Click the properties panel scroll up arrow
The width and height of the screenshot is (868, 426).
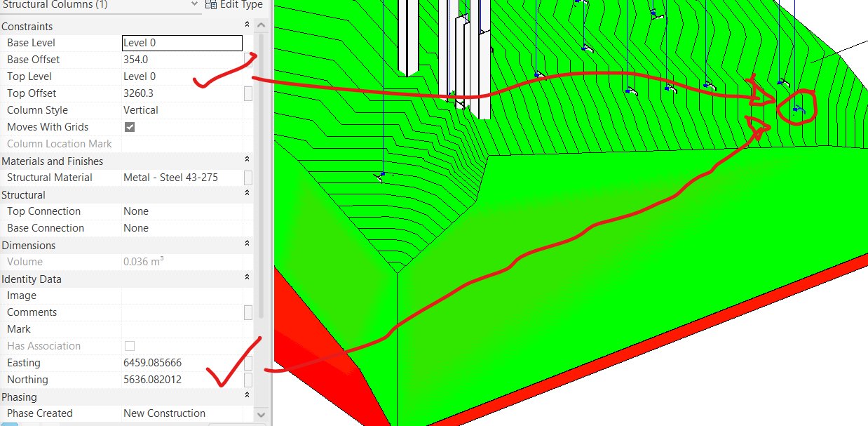pos(261,26)
